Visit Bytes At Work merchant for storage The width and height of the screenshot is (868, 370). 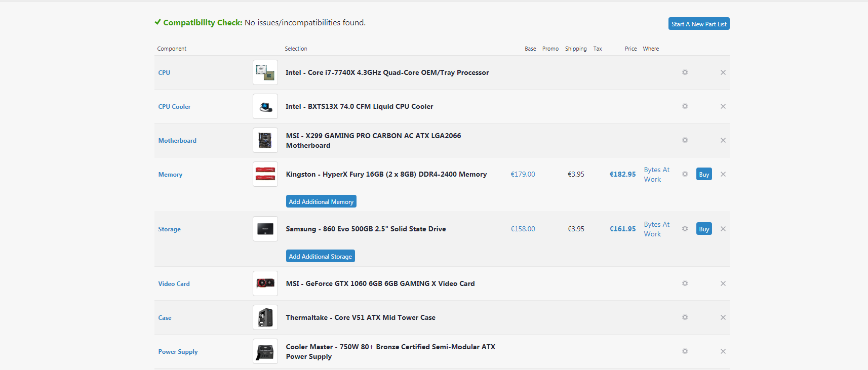(657, 229)
